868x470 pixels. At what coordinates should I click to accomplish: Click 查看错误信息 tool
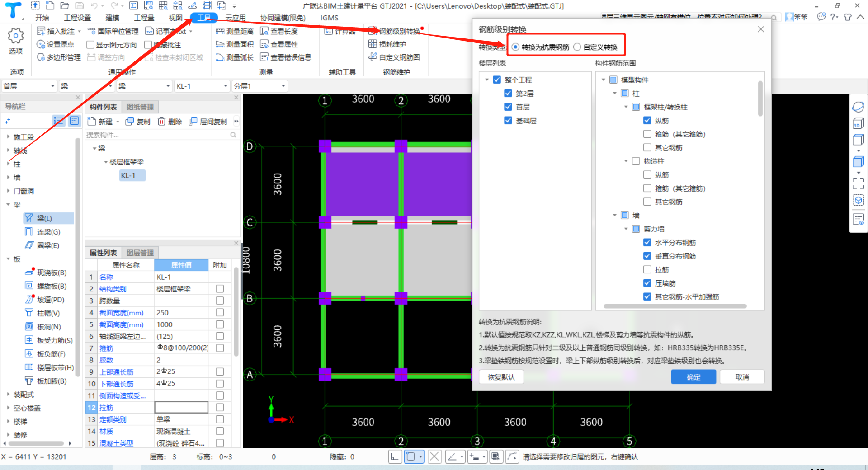tap(286, 57)
